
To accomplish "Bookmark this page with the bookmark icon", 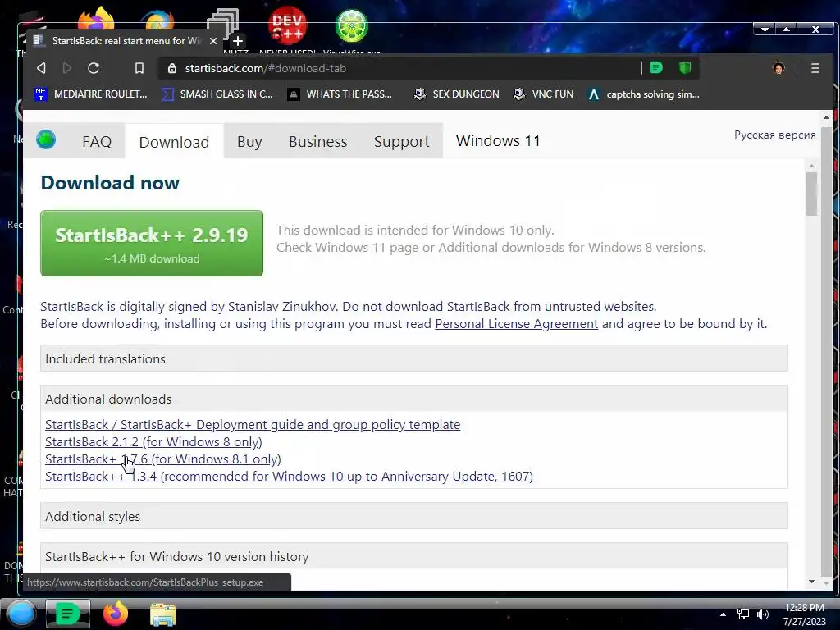I will [x=139, y=68].
